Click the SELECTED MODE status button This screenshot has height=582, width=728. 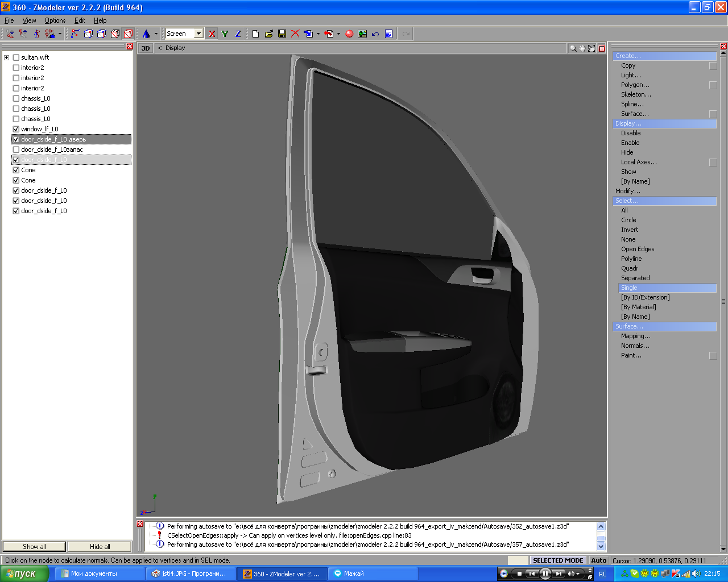557,560
